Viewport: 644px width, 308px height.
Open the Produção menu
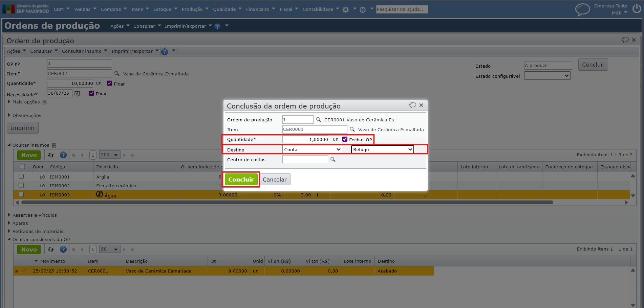tap(195, 9)
